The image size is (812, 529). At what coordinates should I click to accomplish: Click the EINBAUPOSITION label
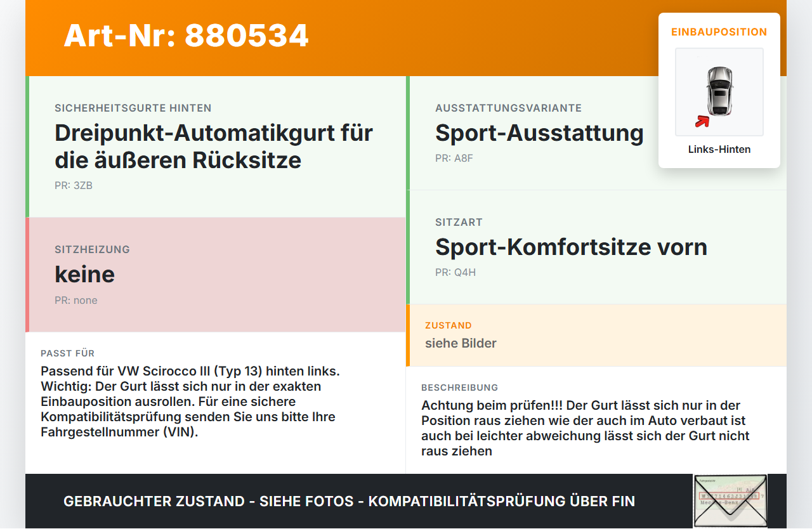tap(719, 32)
